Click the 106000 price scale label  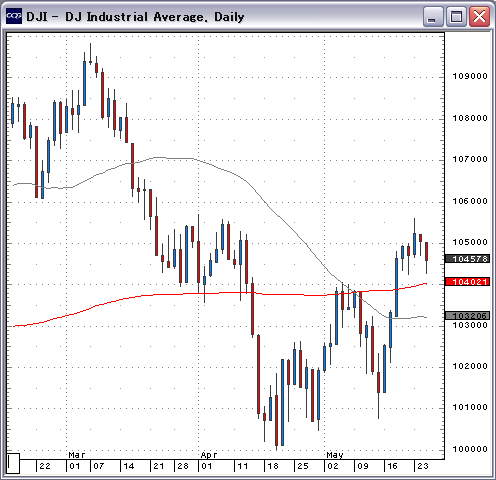470,201
